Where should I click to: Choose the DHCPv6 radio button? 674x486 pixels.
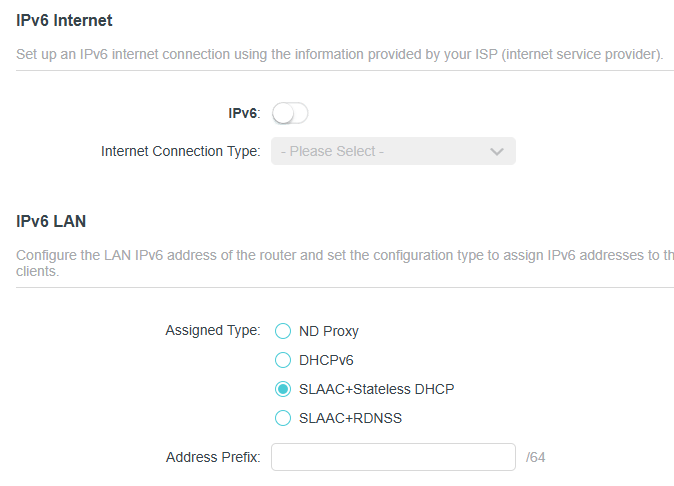(x=283, y=360)
